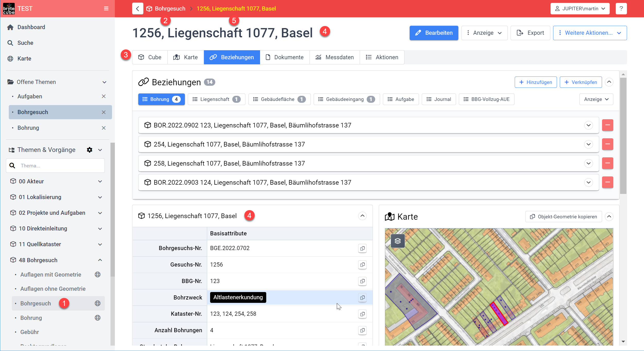Switch to the Messdaten tab
This screenshot has width=644, height=351.
click(x=334, y=57)
